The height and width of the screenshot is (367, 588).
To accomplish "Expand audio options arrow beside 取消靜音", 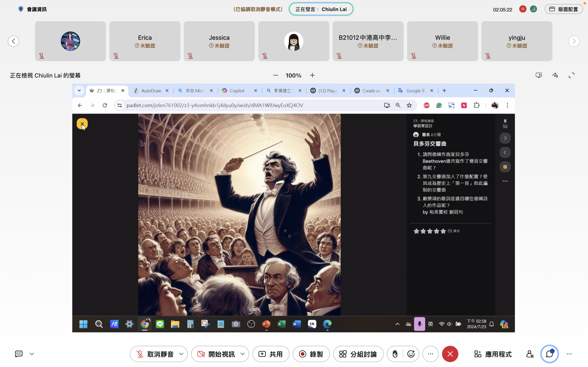I will point(181,354).
